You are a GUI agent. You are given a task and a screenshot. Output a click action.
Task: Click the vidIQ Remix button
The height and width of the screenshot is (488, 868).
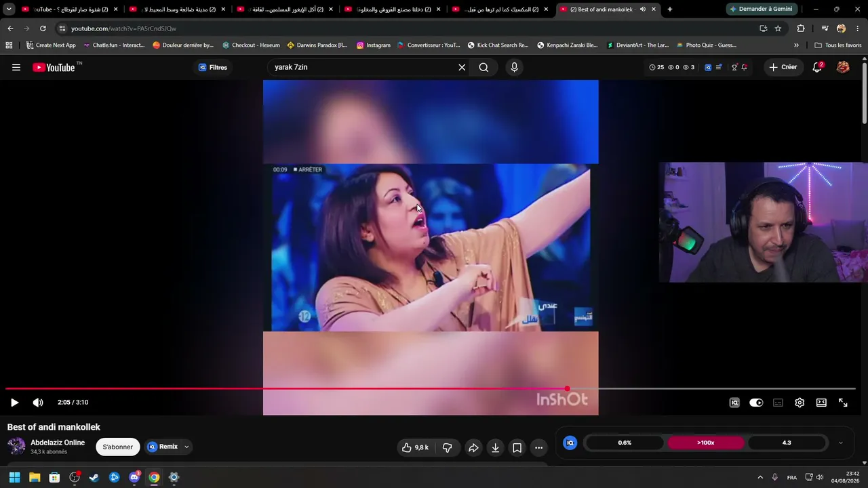click(163, 447)
